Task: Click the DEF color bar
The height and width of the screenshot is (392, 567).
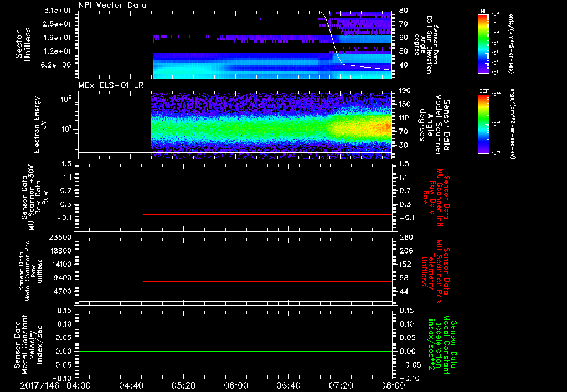Action: point(483,124)
